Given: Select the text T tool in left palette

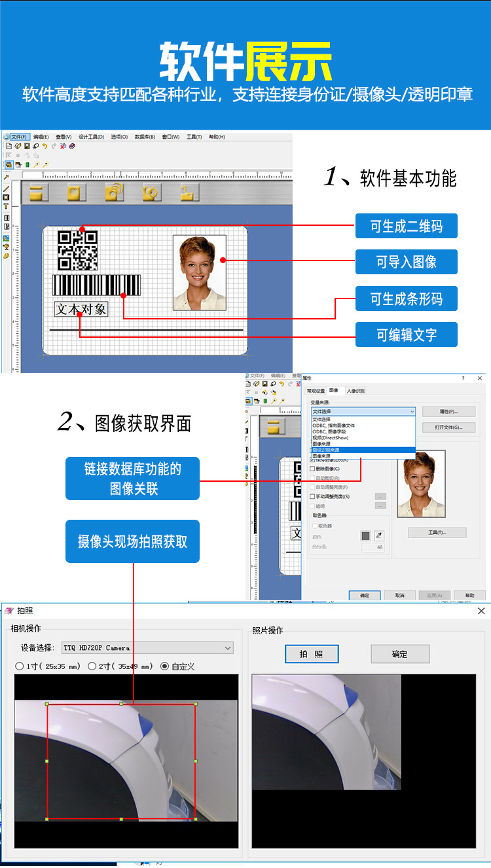Looking at the screenshot, I should [6, 206].
